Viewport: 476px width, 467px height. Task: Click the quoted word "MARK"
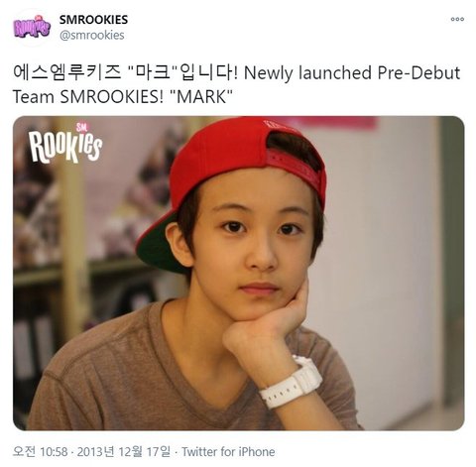click(x=200, y=97)
